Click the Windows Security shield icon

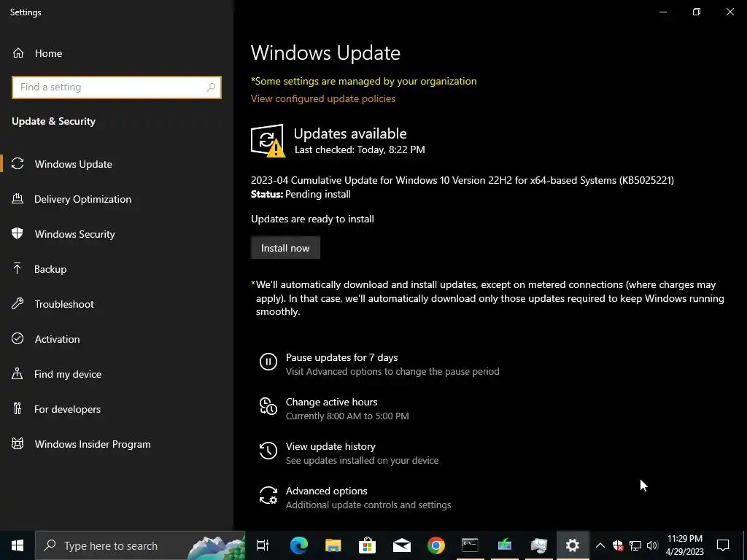point(18,233)
